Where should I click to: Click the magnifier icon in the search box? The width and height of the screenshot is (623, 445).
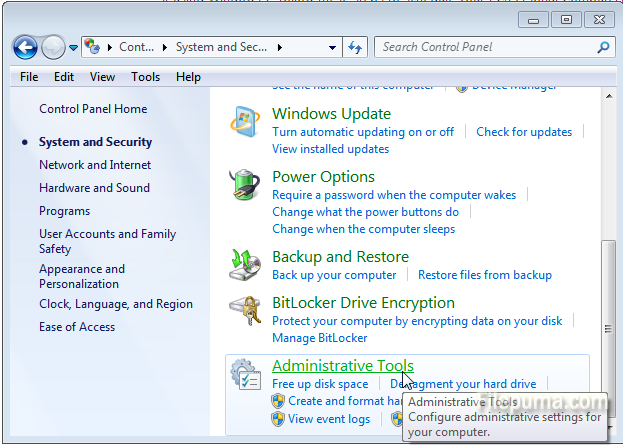602,47
